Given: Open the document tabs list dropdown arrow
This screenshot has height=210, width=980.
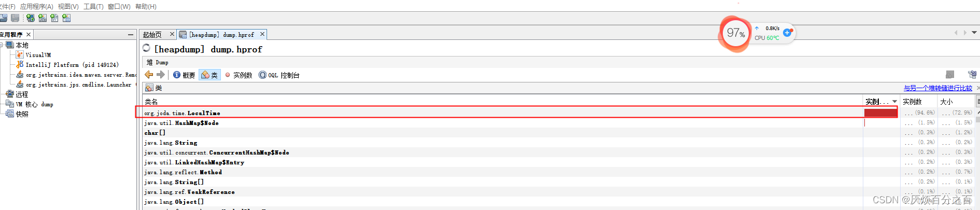Looking at the screenshot, I should [974, 32].
